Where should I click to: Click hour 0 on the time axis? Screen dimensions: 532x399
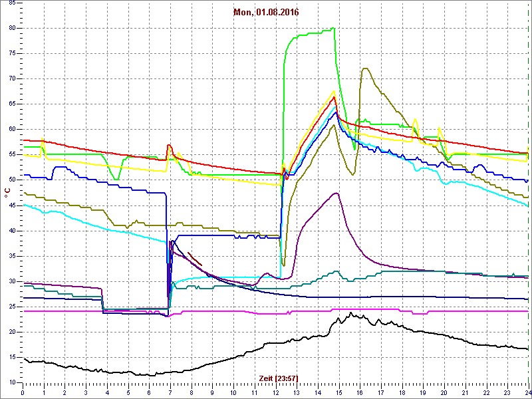click(23, 392)
